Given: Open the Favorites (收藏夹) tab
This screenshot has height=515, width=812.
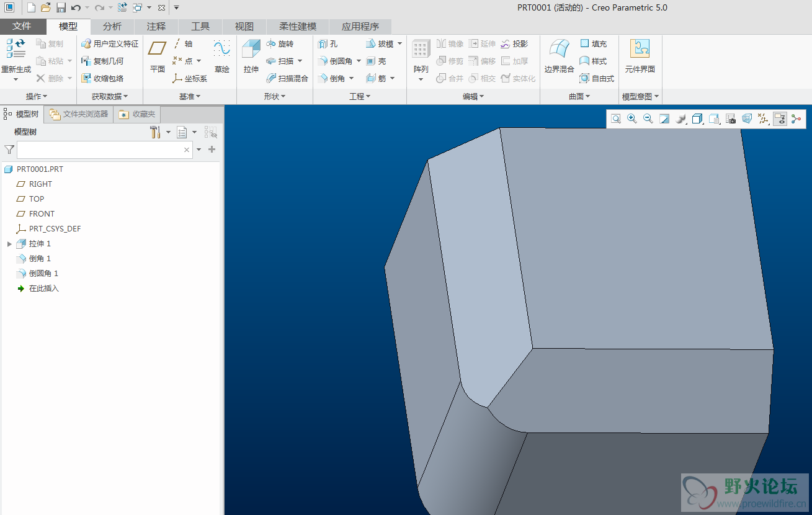Looking at the screenshot, I should [x=137, y=114].
